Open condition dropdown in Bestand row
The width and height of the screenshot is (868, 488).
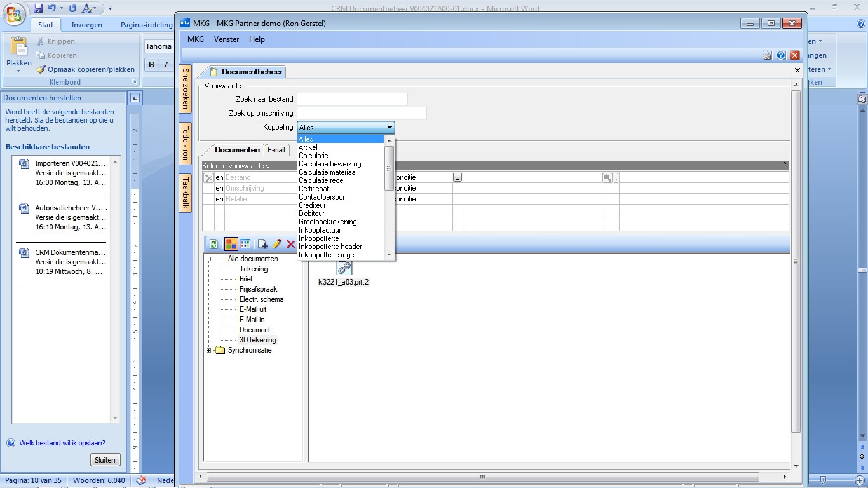point(458,178)
